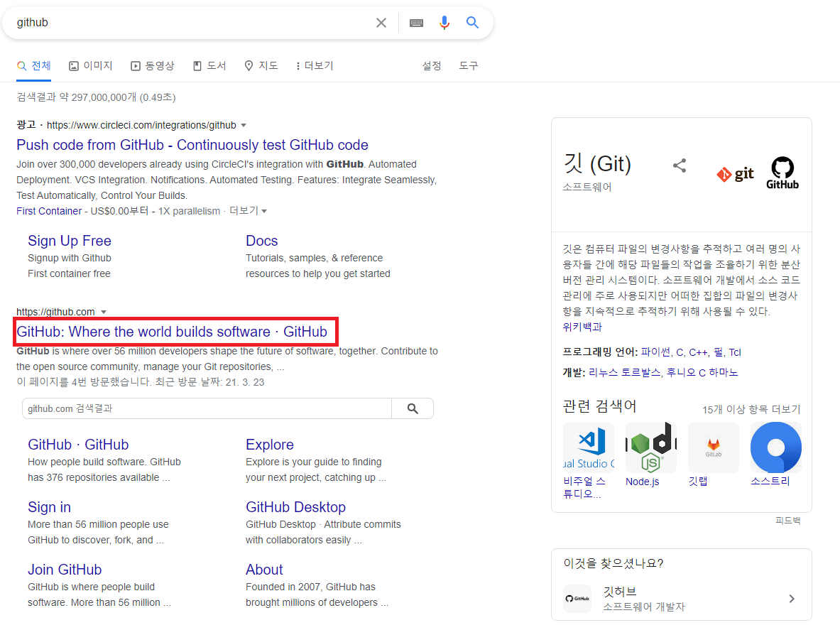
Task: Submit search with the blue magnifier icon
Action: tap(472, 23)
